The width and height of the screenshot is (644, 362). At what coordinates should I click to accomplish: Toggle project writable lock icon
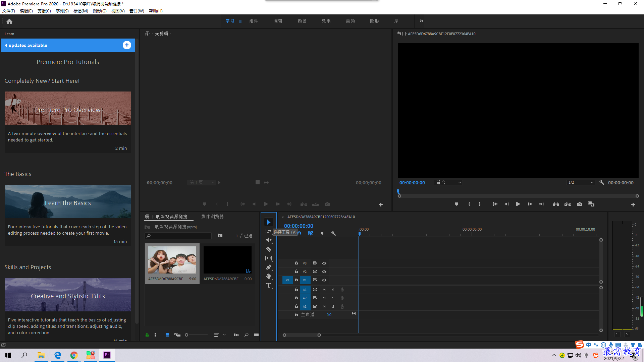tap(147, 335)
